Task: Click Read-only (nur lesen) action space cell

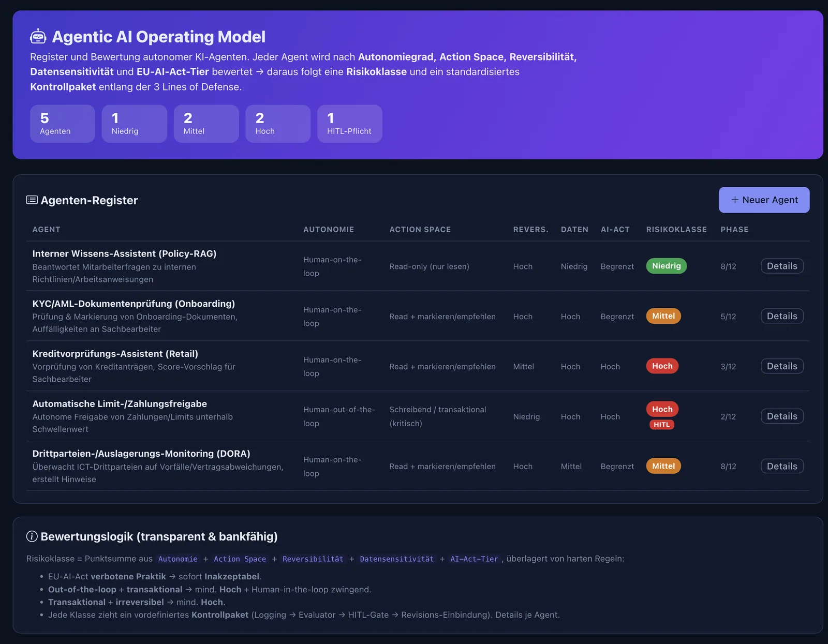Action: point(429,266)
